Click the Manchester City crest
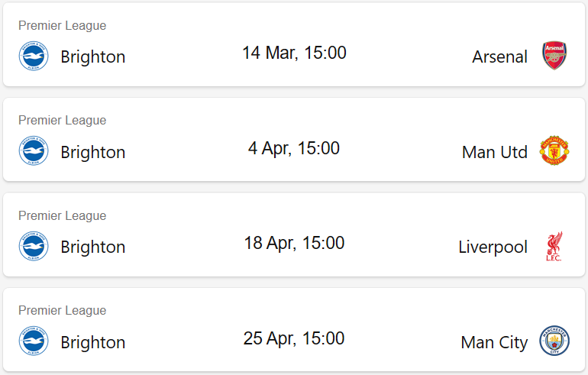 tap(554, 341)
